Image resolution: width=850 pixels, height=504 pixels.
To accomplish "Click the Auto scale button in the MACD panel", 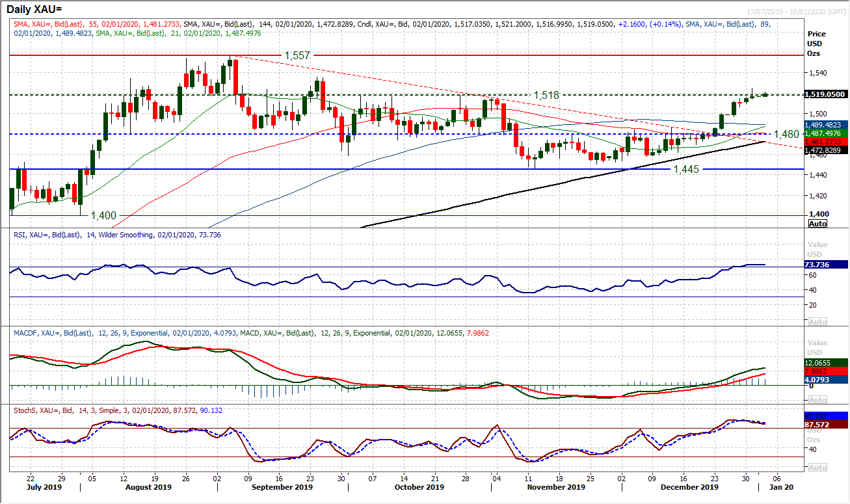I will pos(817,400).
